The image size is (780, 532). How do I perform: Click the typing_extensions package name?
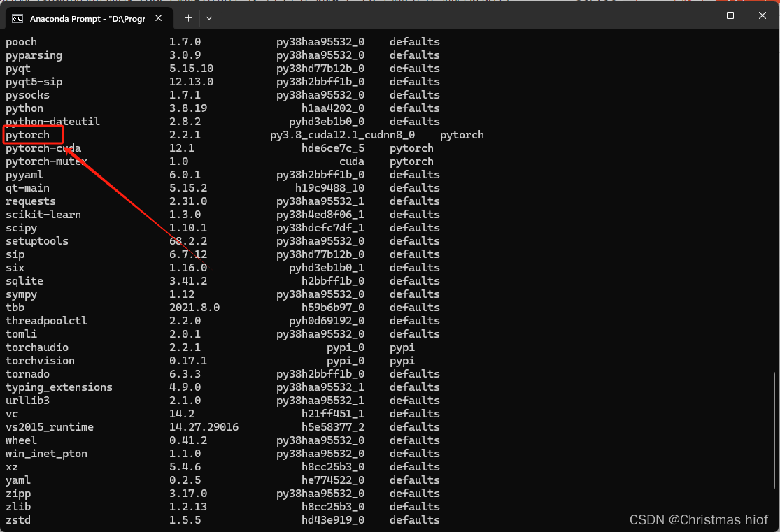tap(59, 387)
